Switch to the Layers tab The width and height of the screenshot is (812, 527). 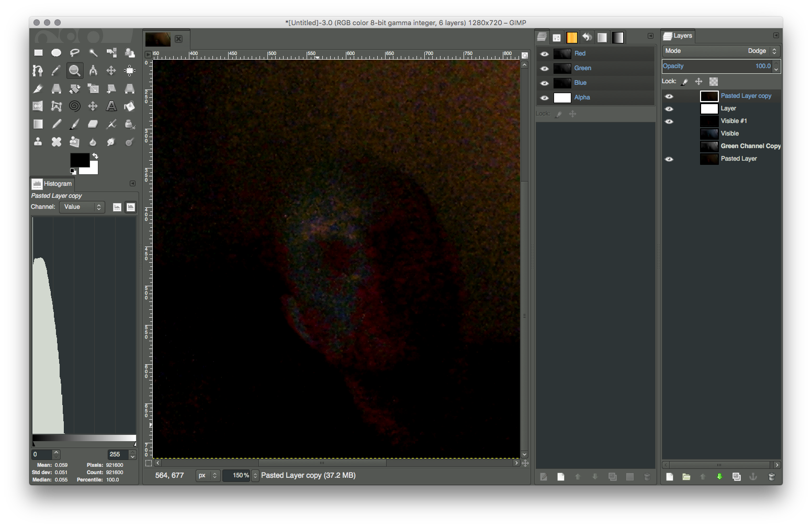[x=678, y=36]
